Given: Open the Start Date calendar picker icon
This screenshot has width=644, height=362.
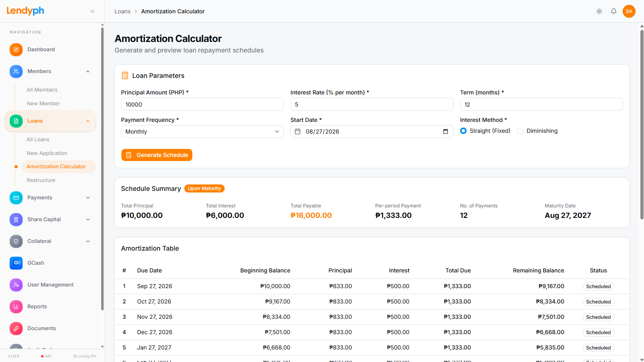Looking at the screenshot, I should coord(446,132).
